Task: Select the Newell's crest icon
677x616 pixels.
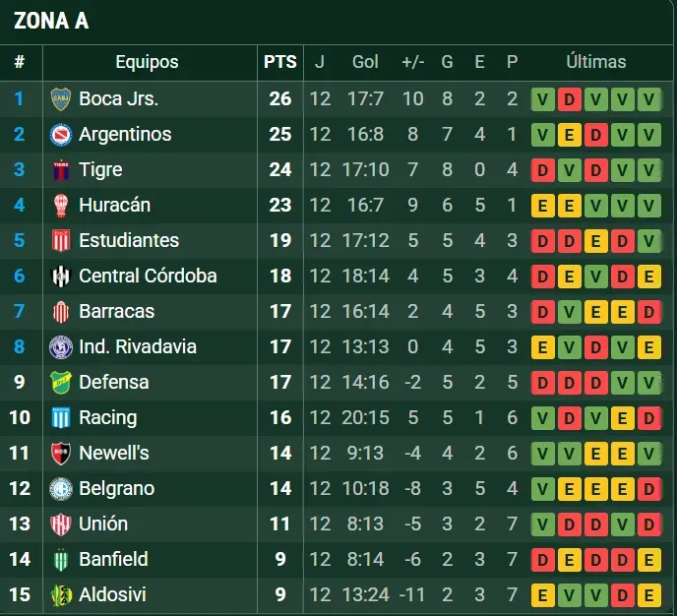Action: 61,453
